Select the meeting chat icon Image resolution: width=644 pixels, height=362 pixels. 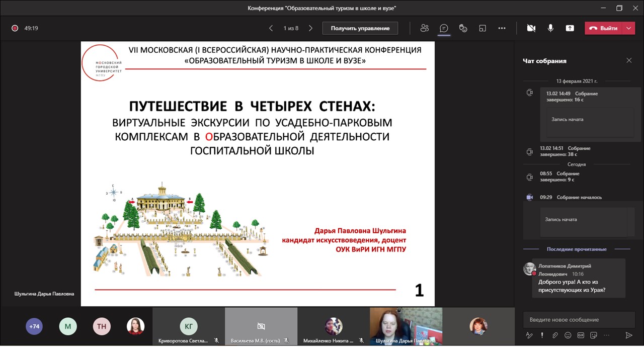point(444,28)
